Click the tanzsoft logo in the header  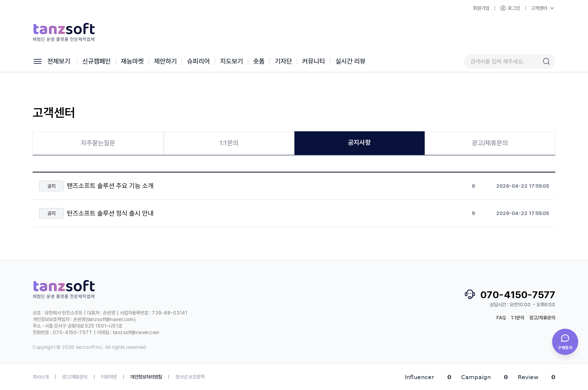64,32
